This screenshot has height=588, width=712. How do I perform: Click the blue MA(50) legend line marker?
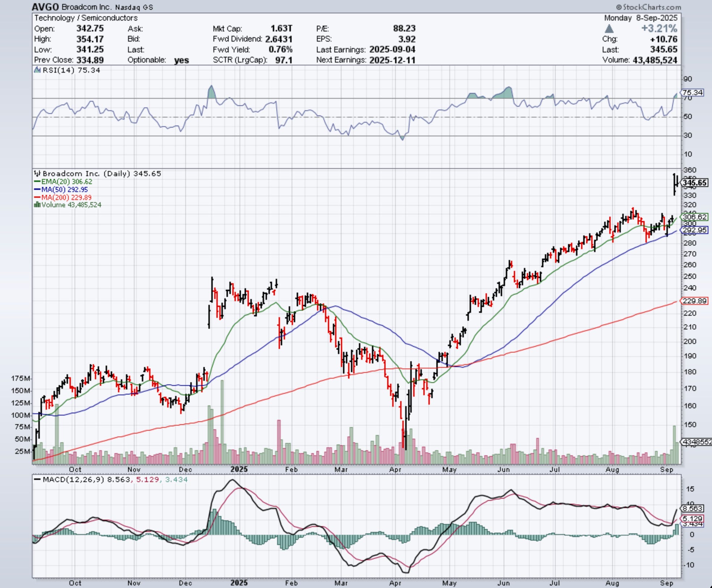coord(37,189)
